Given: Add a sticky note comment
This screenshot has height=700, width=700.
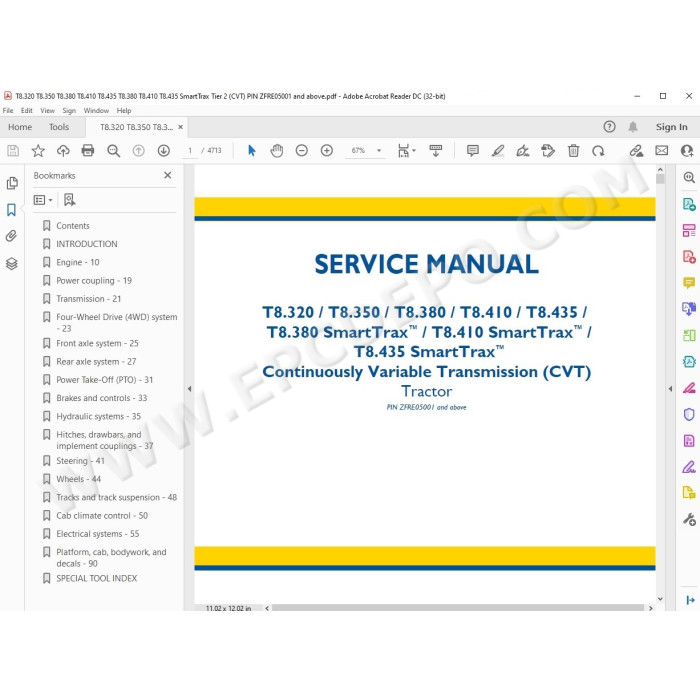Looking at the screenshot, I should [473, 151].
